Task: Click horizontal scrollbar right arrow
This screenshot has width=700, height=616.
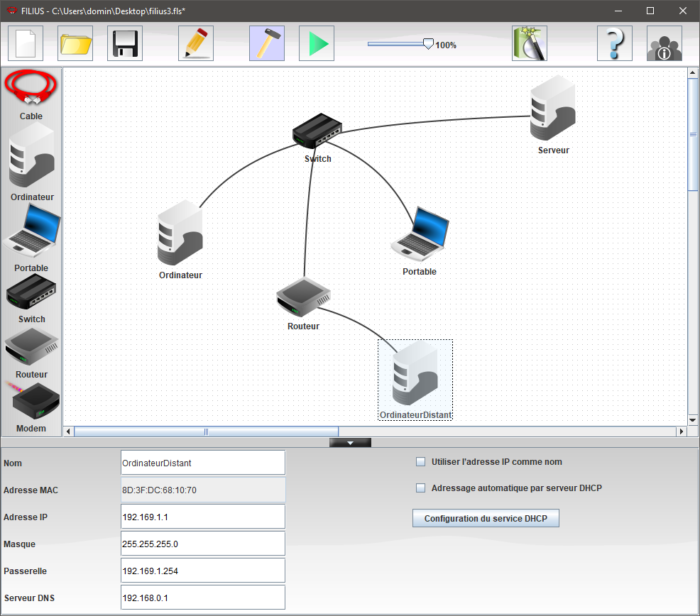Action: pyautogui.click(x=682, y=431)
